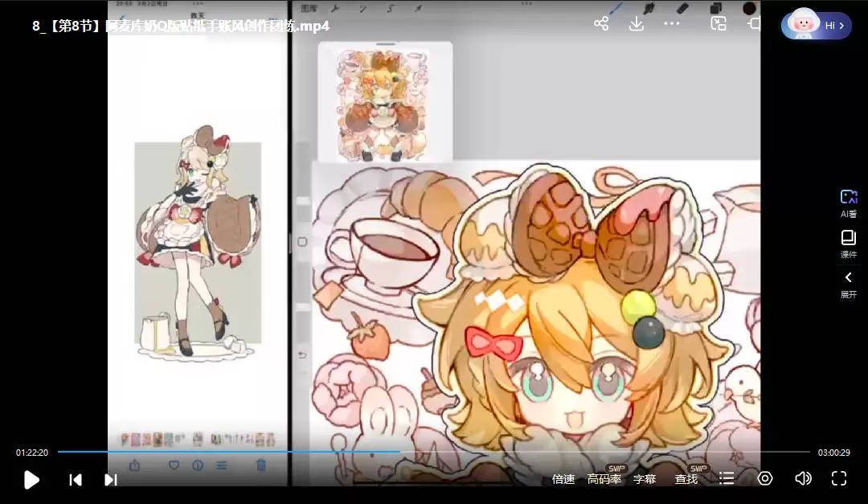The image size is (868, 504).
Task: Click the current time 01:22:20
Action: [32, 453]
